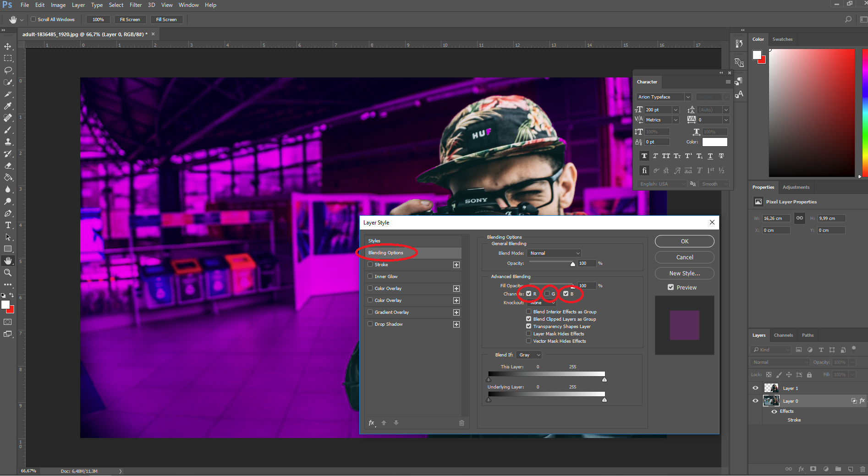Select the Quick Selection tool
The width and height of the screenshot is (868, 476).
click(8, 82)
